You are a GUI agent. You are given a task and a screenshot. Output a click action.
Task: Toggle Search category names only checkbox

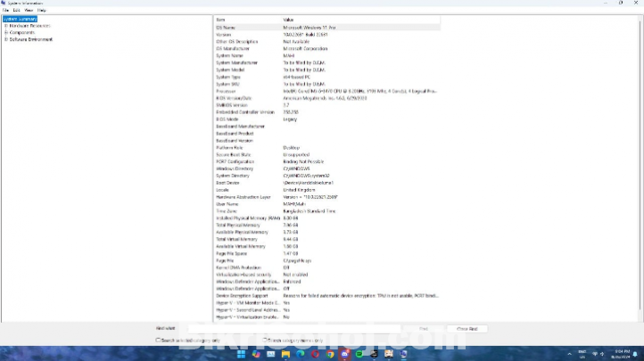265,340
